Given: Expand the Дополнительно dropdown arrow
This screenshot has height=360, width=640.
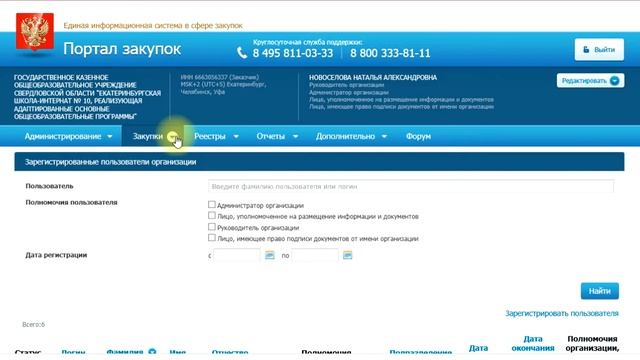Looking at the screenshot, I should pos(384,137).
